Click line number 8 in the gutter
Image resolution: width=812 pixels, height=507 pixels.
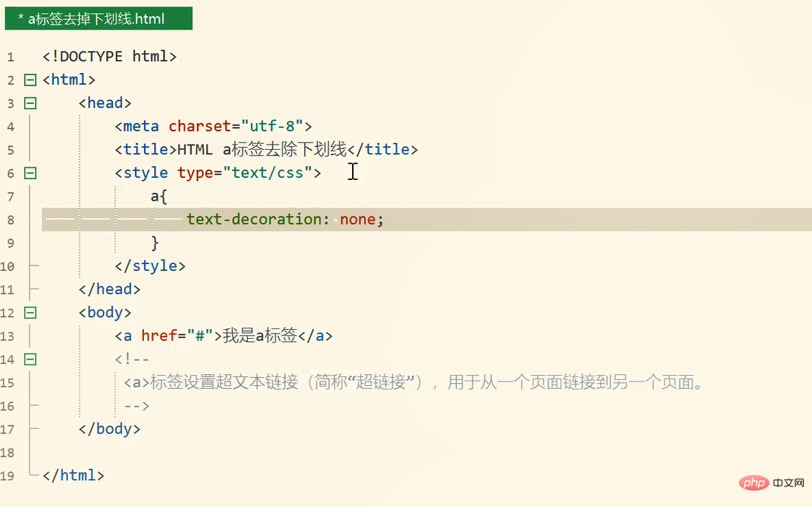tap(11, 220)
